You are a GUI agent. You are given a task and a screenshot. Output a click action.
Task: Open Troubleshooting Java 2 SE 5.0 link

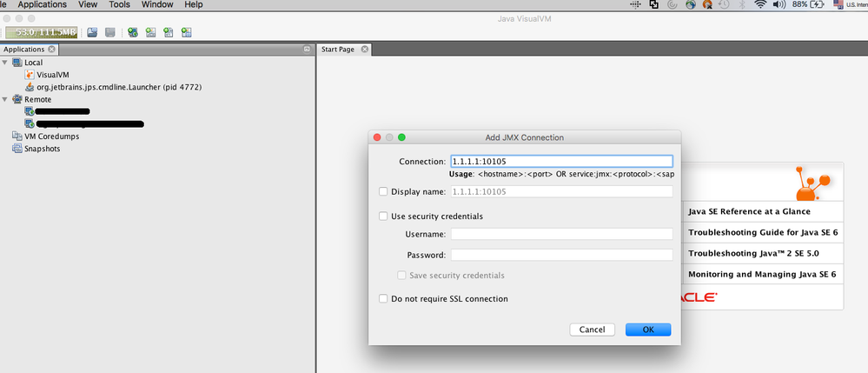click(x=753, y=254)
